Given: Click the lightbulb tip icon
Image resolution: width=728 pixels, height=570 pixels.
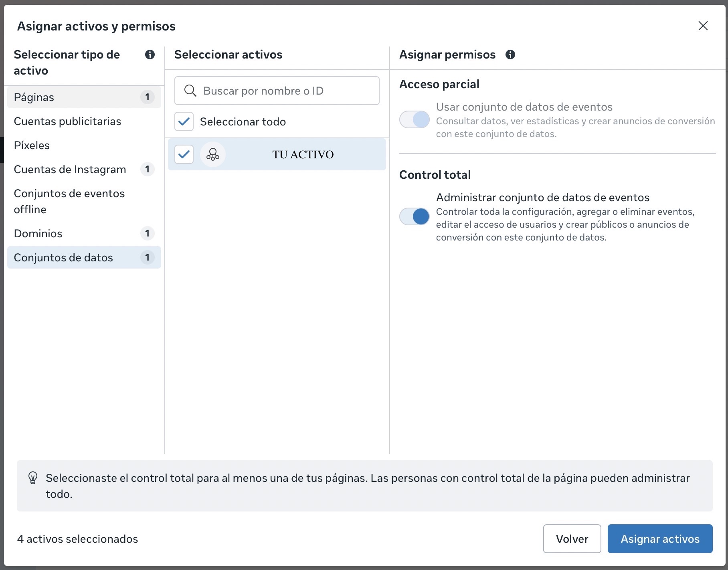Looking at the screenshot, I should (x=33, y=478).
